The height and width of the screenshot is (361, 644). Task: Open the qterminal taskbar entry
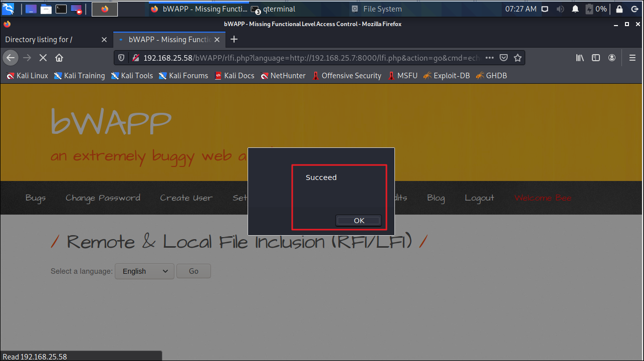273,9
